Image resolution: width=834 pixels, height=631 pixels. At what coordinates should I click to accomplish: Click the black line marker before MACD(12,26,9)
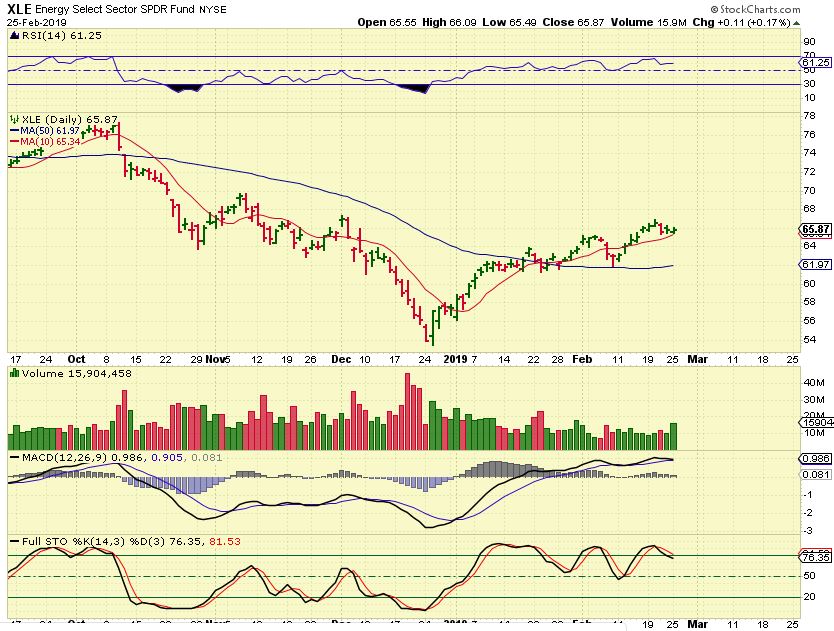coord(14,458)
